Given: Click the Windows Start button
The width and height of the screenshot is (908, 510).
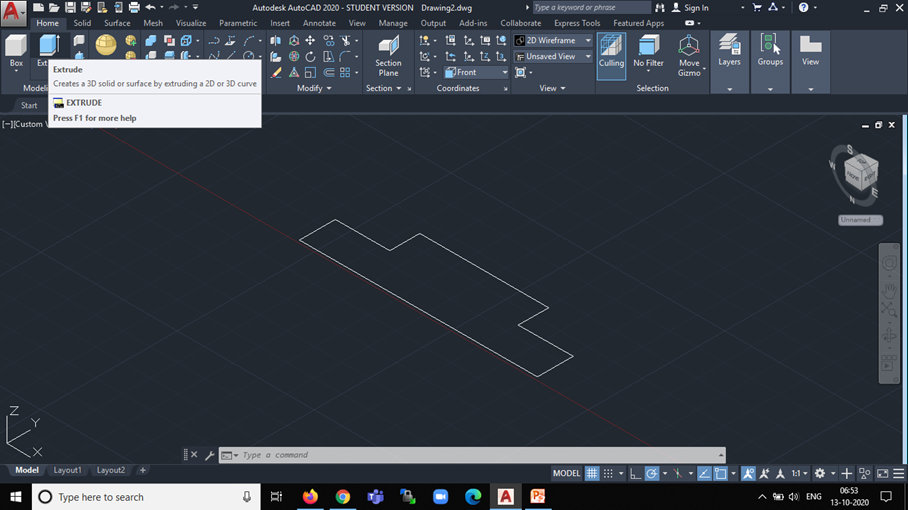Looking at the screenshot, I should [x=16, y=497].
